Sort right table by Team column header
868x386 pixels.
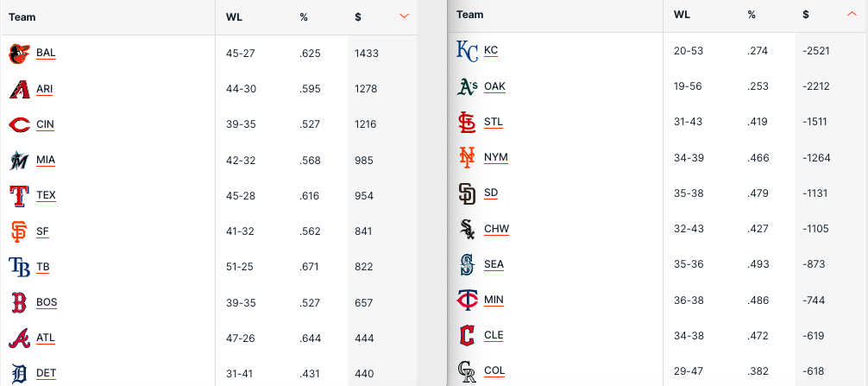(x=469, y=14)
